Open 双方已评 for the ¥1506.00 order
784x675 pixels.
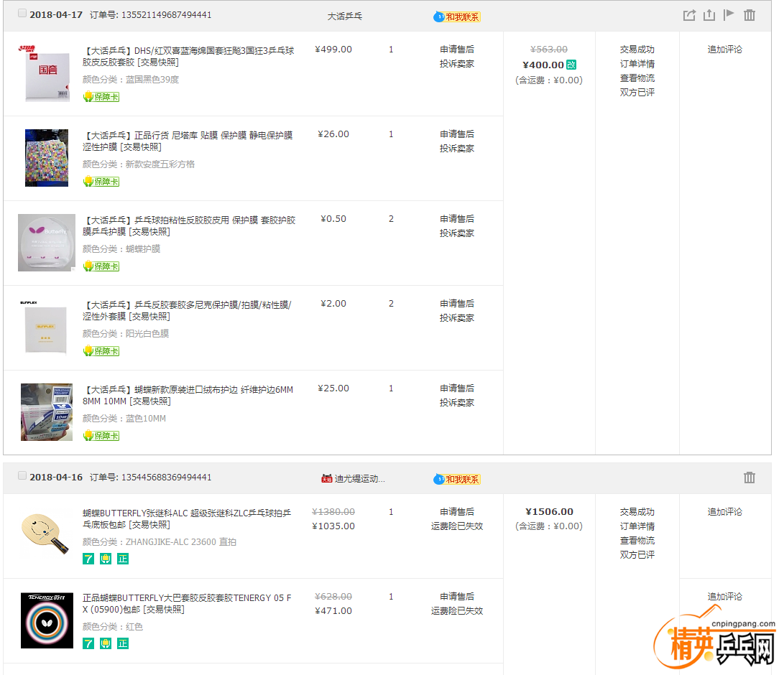[637, 555]
